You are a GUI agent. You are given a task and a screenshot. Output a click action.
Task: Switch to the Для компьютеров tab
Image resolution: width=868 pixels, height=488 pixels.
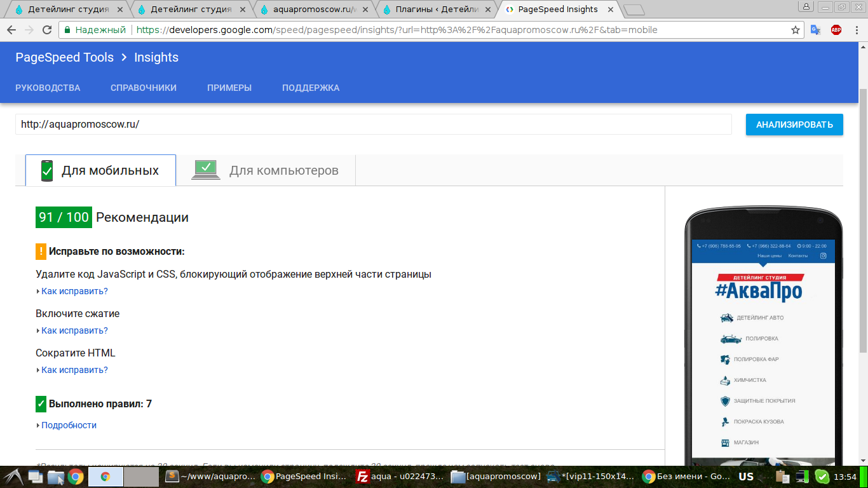(x=267, y=170)
